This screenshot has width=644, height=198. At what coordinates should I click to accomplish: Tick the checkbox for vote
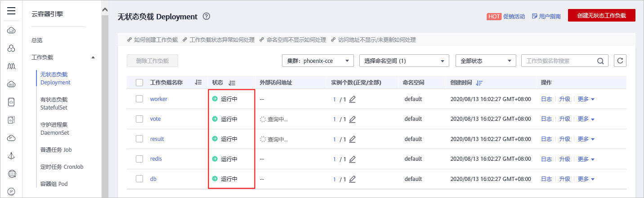point(139,119)
